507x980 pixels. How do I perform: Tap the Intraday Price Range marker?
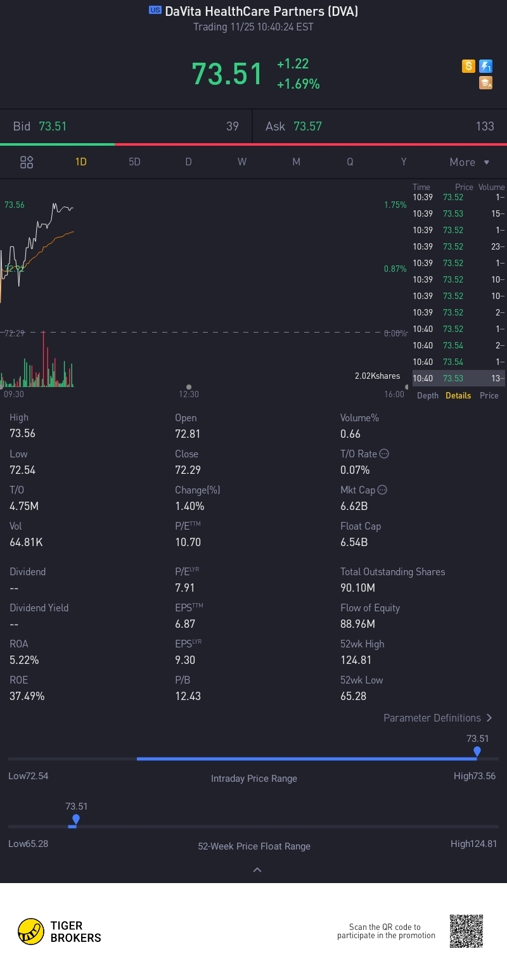(477, 752)
